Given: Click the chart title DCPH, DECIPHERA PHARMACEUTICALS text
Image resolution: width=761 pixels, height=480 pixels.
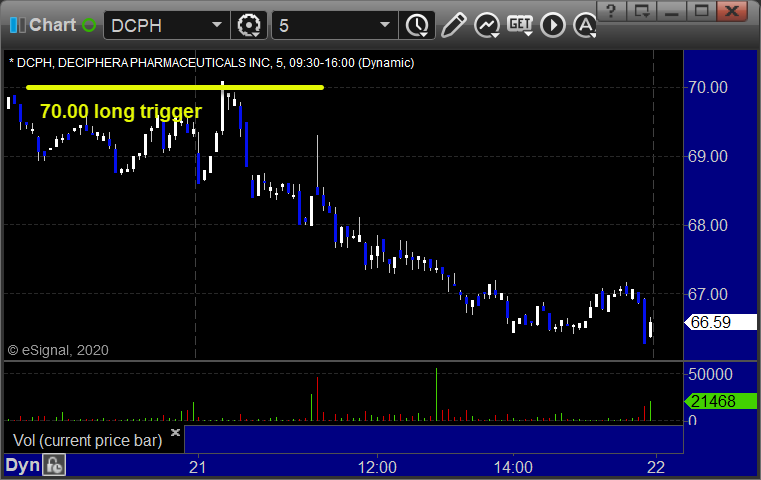Looking at the screenshot, I should pyautogui.click(x=211, y=63).
